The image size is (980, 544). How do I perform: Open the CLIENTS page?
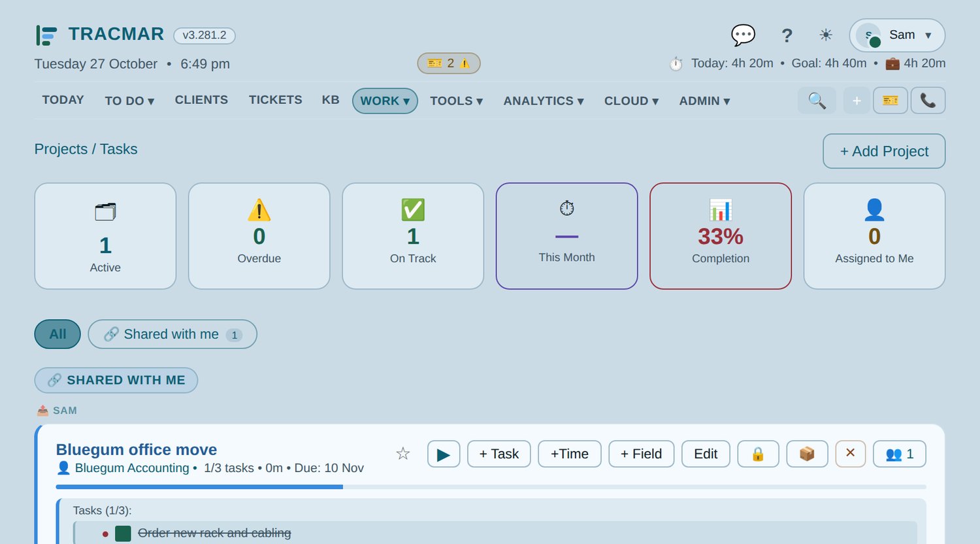tap(201, 100)
